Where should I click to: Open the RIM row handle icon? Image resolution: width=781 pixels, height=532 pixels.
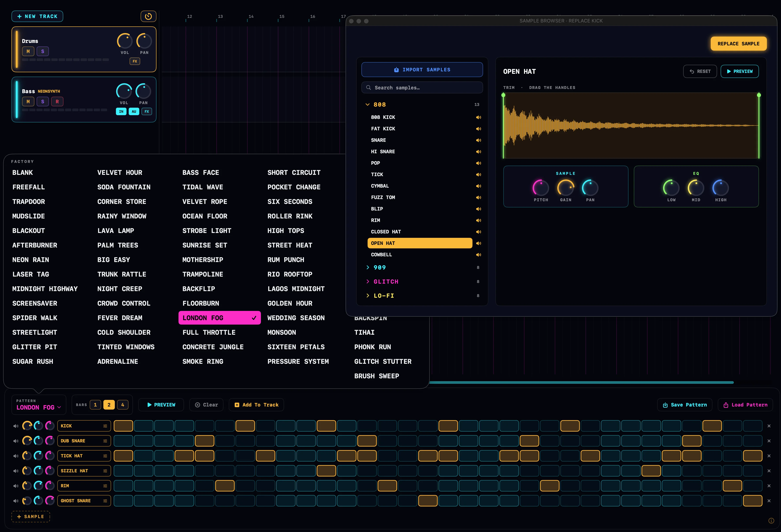[x=105, y=486]
